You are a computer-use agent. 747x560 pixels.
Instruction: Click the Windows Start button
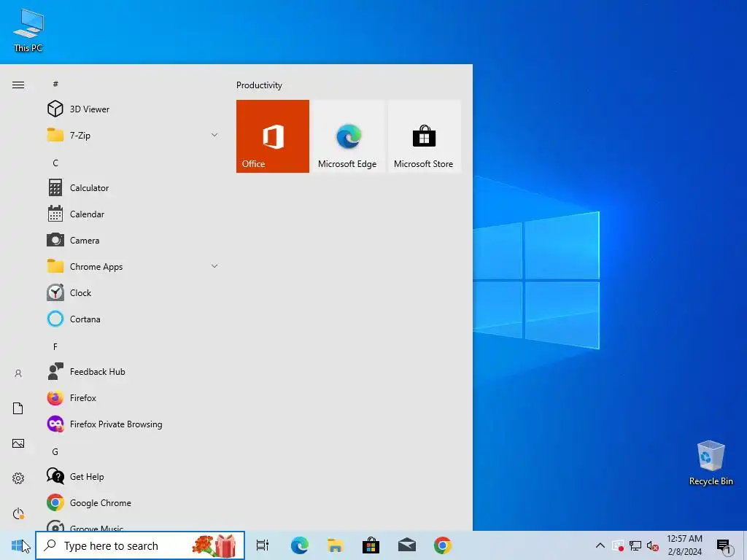pos(18,545)
